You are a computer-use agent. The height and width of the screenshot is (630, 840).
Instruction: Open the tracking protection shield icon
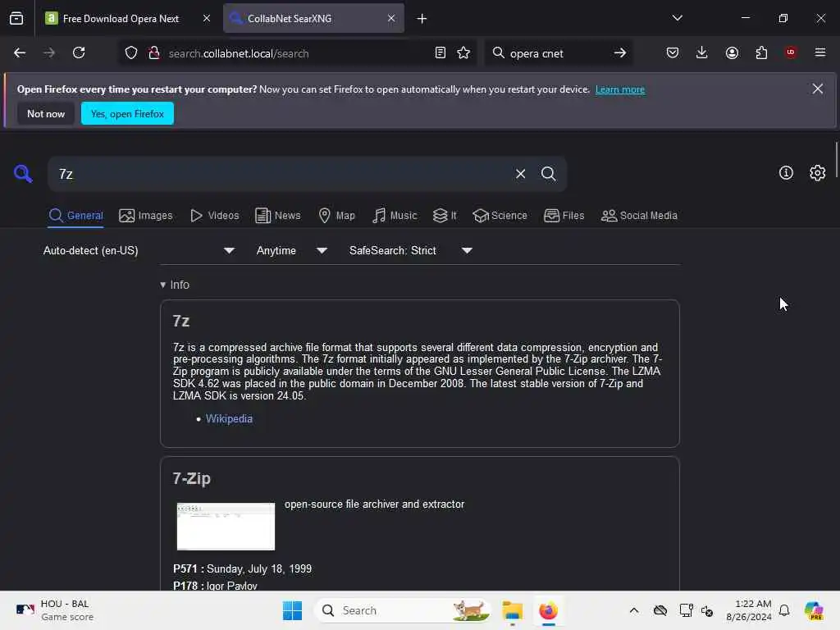click(x=131, y=53)
